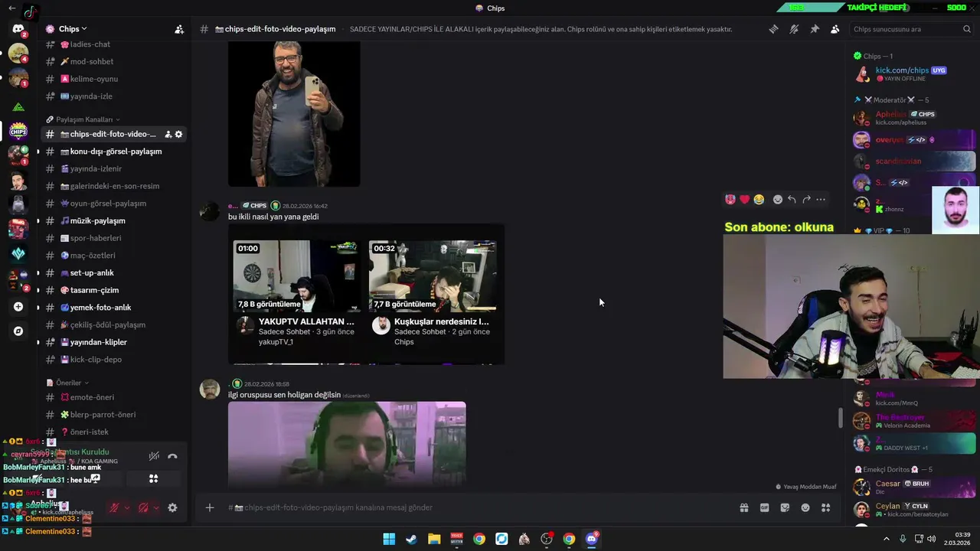The width and height of the screenshot is (980, 551).
Task: Add heart reaction on hovered message
Action: [744, 199]
